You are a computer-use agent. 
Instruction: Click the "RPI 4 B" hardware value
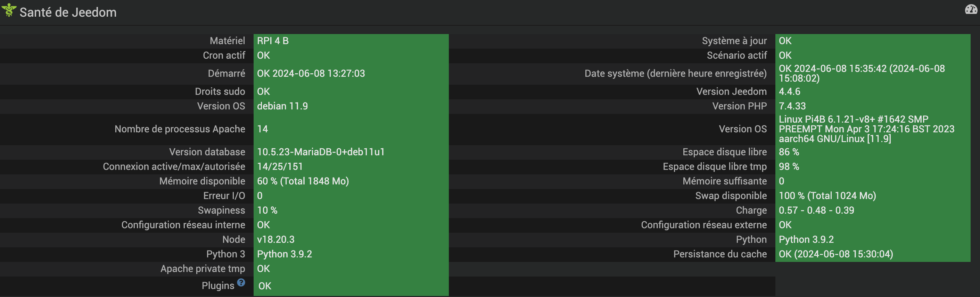pyautogui.click(x=273, y=41)
